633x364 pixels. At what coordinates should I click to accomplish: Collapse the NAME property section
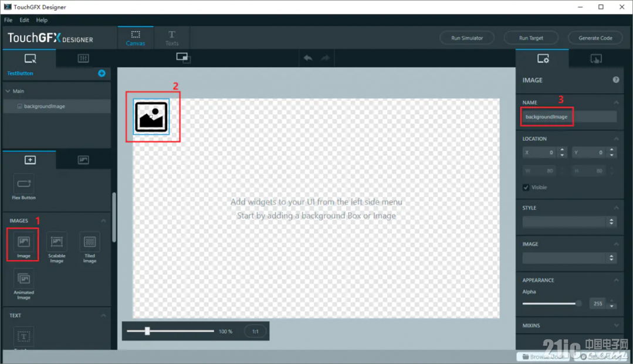pos(616,103)
